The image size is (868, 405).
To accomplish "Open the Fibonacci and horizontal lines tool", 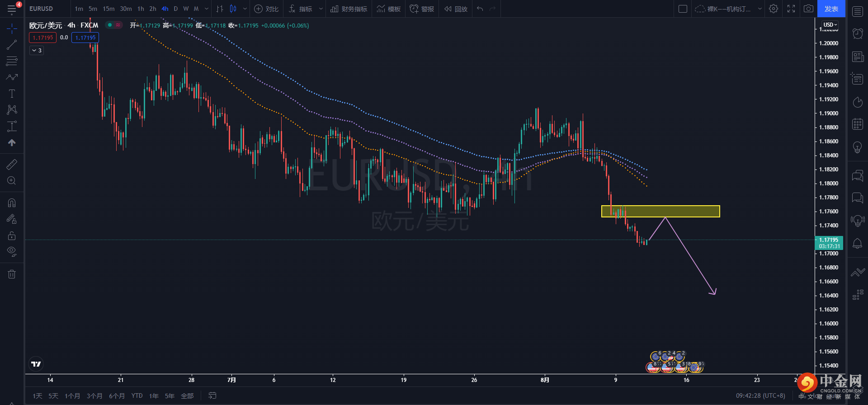I will point(12,61).
